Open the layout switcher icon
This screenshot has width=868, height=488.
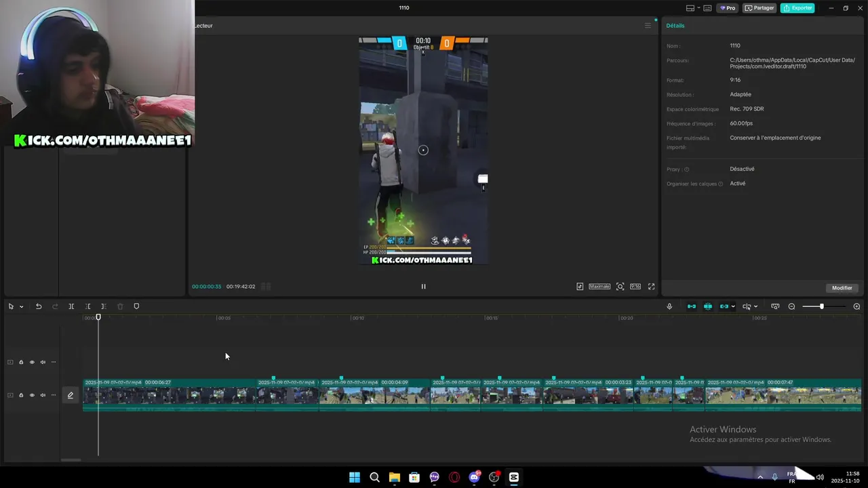(690, 8)
